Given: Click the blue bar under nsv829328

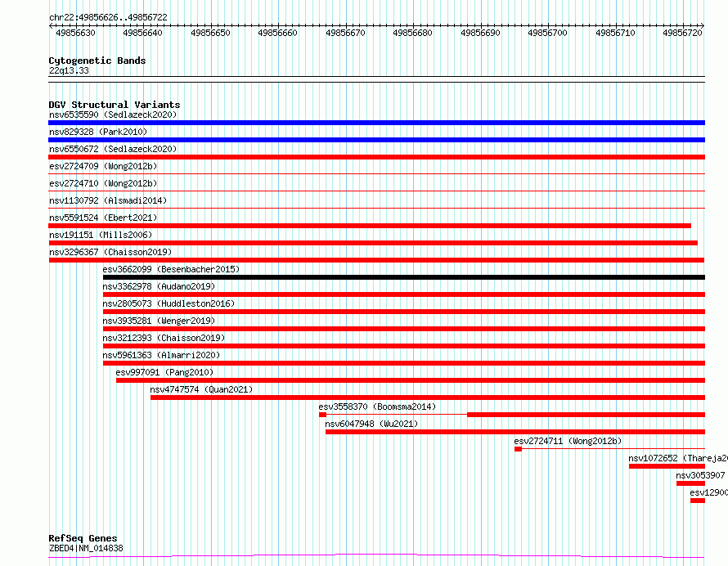Looking at the screenshot, I should pos(376,140).
